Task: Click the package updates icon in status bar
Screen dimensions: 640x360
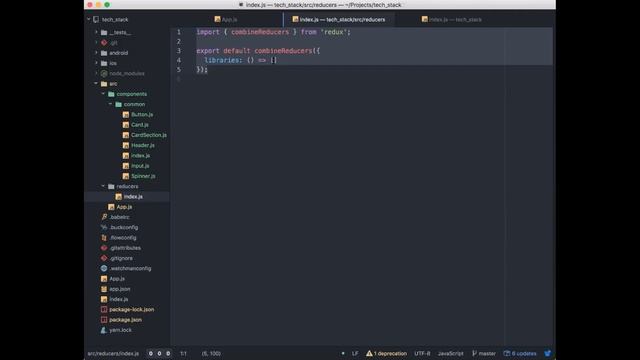Action: point(507,353)
